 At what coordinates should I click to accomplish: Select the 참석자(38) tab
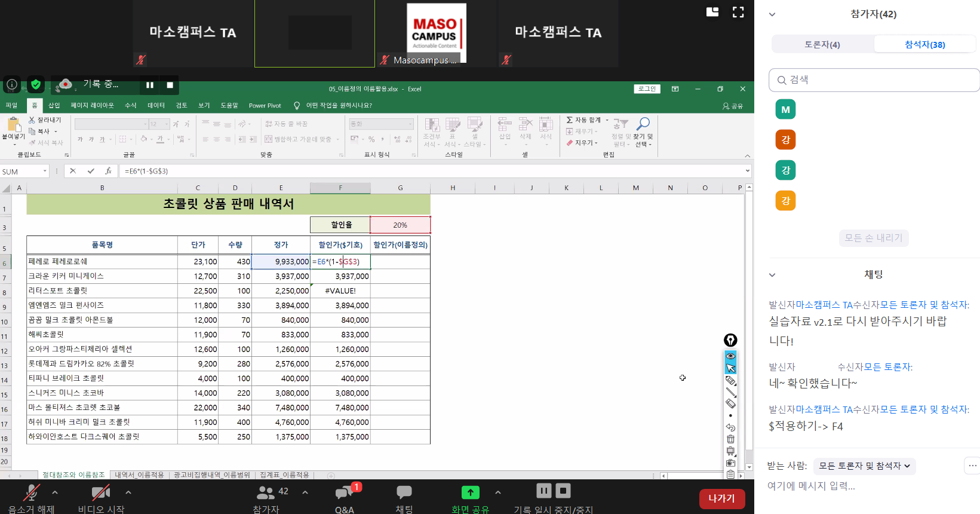924,44
